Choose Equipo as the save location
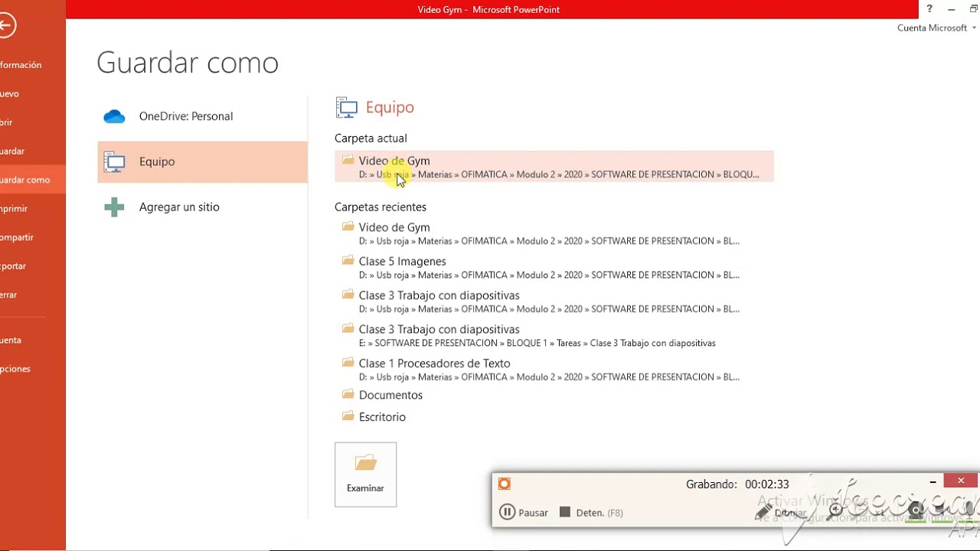 click(202, 161)
